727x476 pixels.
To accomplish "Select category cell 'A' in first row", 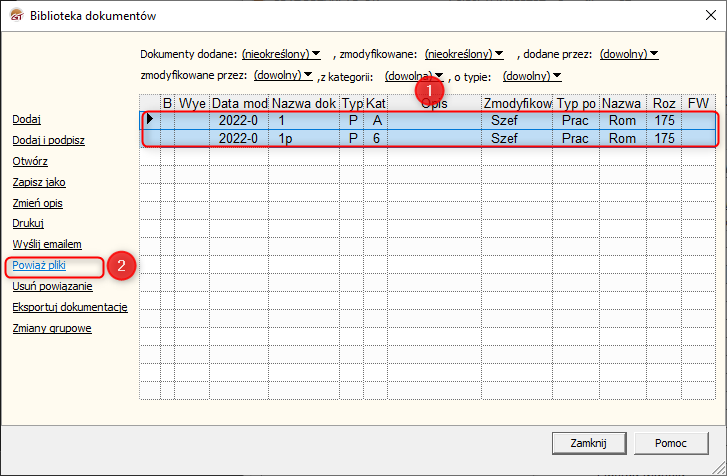I will (376, 121).
